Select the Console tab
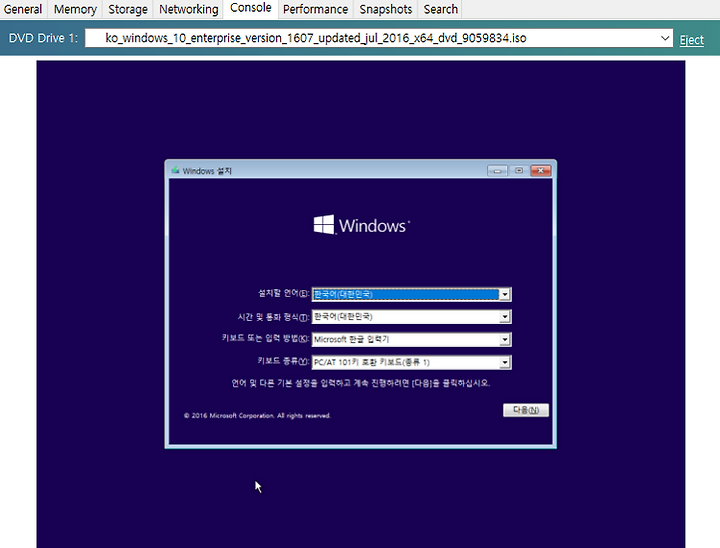The width and height of the screenshot is (720, 548). [x=251, y=8]
